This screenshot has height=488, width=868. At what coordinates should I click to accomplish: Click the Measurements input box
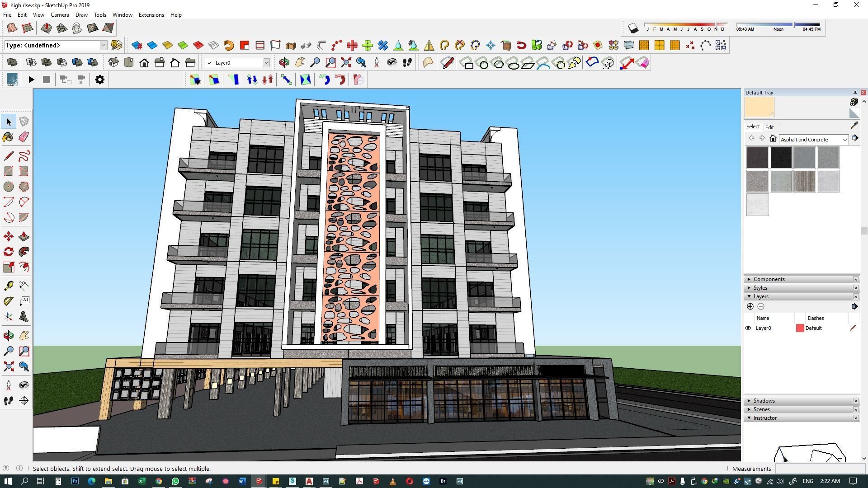820,469
